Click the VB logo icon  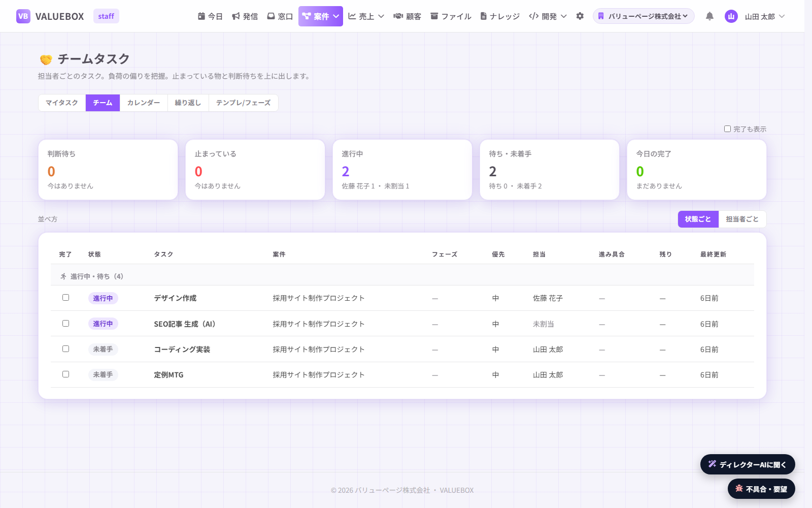point(23,16)
